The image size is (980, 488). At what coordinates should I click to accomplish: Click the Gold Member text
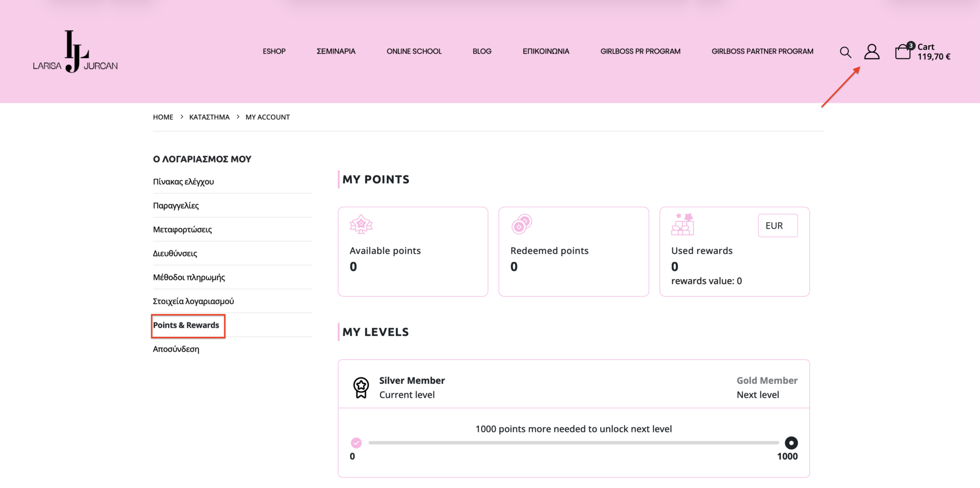point(767,380)
